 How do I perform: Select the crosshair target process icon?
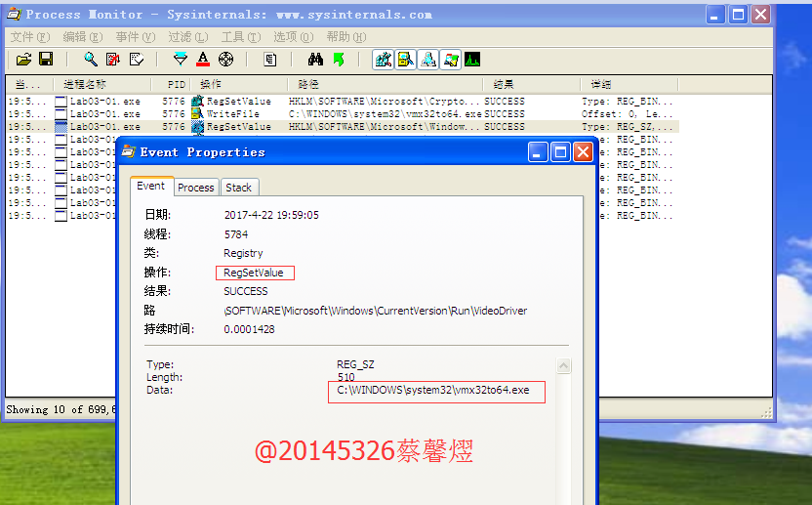[225, 60]
